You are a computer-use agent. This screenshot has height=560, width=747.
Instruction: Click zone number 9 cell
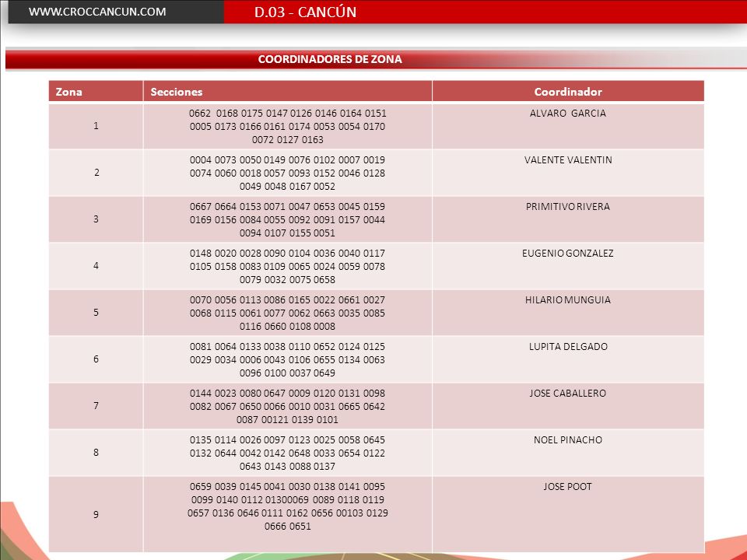(96, 514)
